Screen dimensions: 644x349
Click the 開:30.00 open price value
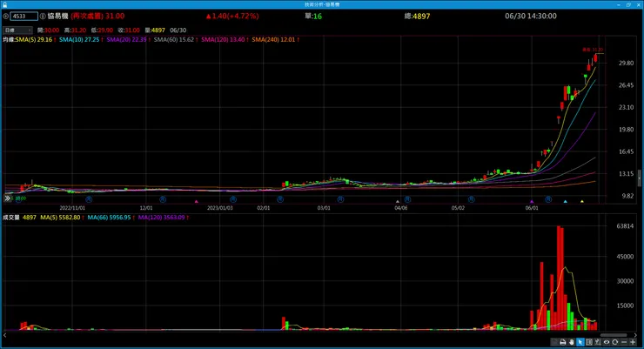(x=49, y=30)
